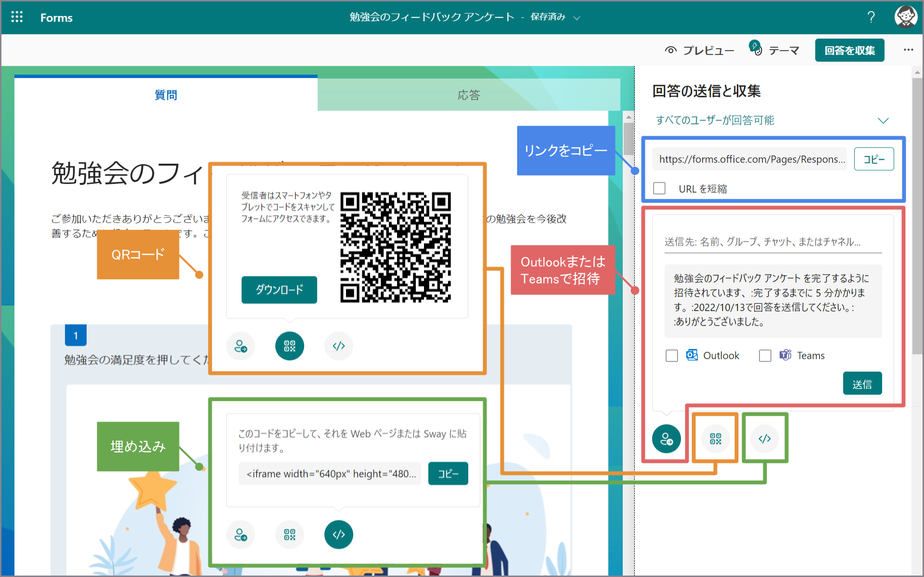This screenshot has width=924, height=577.
Task: Click the ダウンロード button for QR code
Action: click(x=279, y=290)
